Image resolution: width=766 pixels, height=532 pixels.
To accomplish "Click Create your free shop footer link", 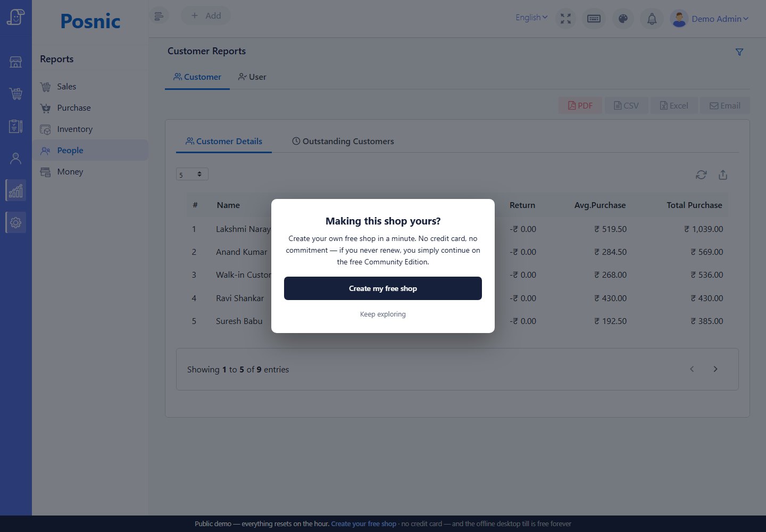I will 364,524.
